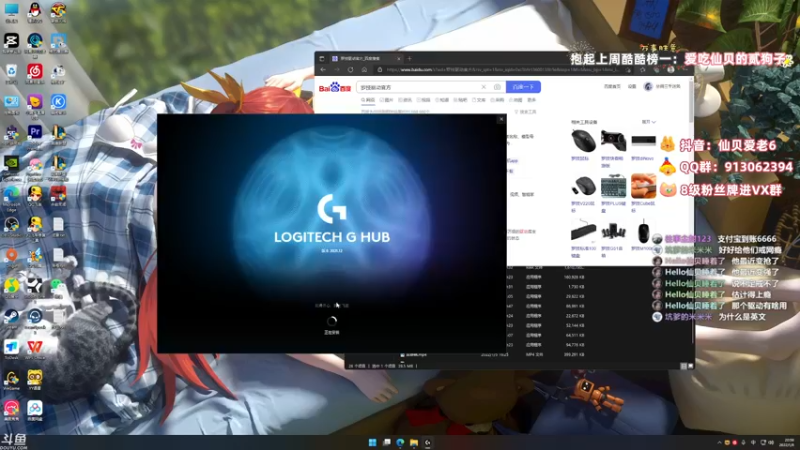Launch Steam from the desktop
800x450 pixels.
[x=11, y=316]
